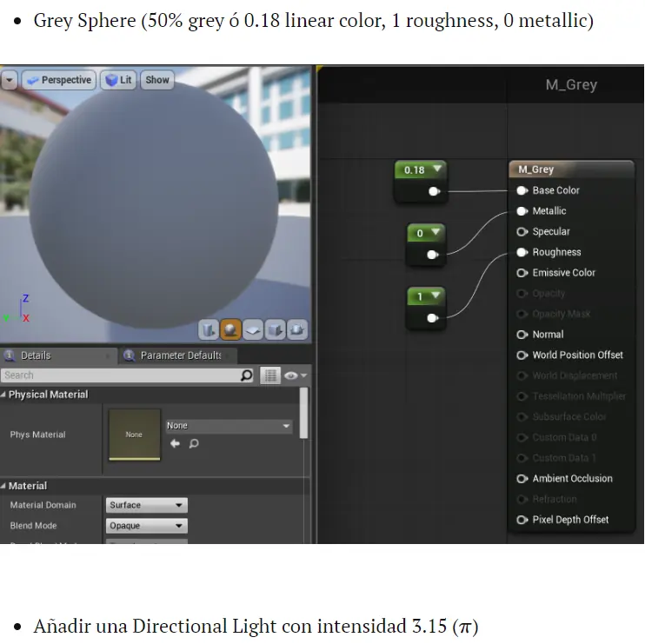645x644 pixels.
Task: Click the XYZ axis gizmo in viewport
Action: click(17, 309)
